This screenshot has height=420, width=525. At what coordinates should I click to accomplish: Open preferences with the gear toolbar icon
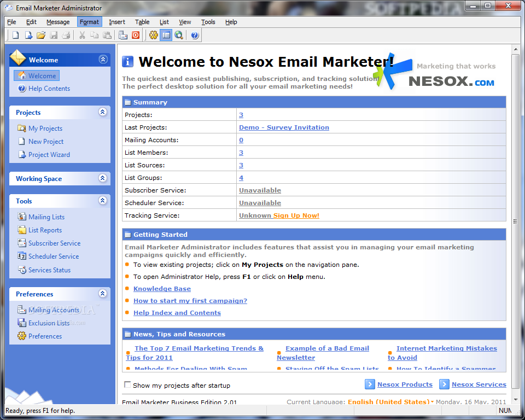point(153,35)
